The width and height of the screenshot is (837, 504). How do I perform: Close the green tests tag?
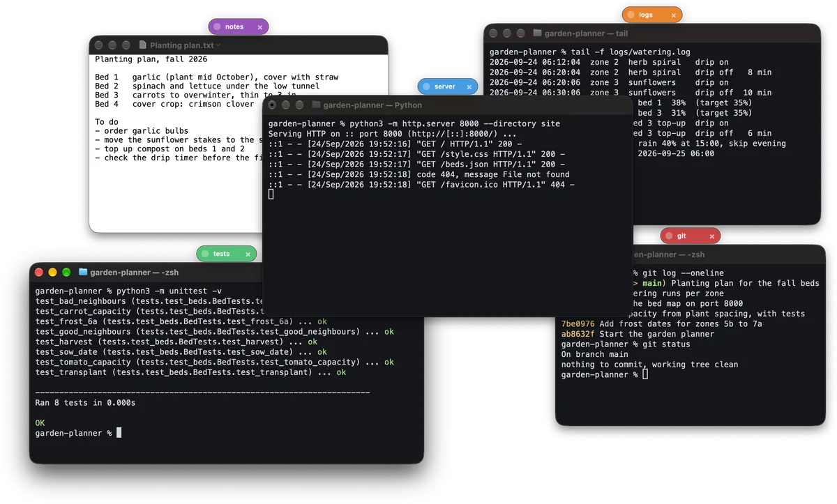coord(248,254)
